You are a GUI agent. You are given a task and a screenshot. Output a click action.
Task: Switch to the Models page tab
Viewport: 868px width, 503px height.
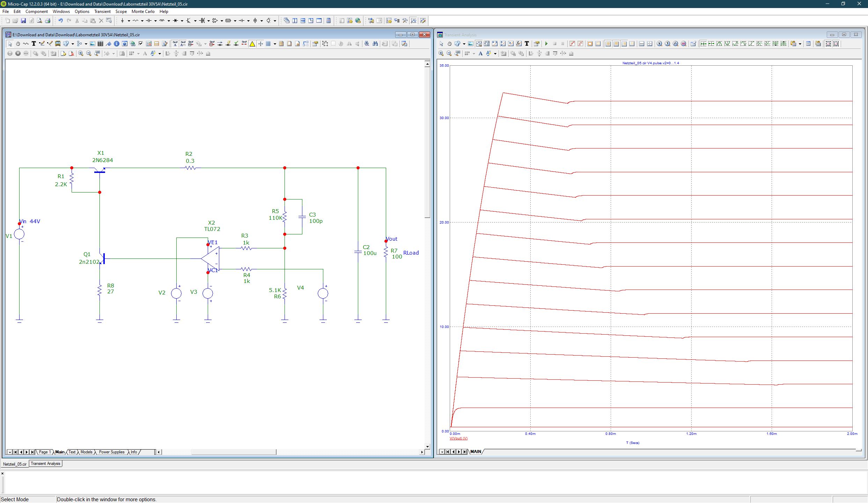86,452
